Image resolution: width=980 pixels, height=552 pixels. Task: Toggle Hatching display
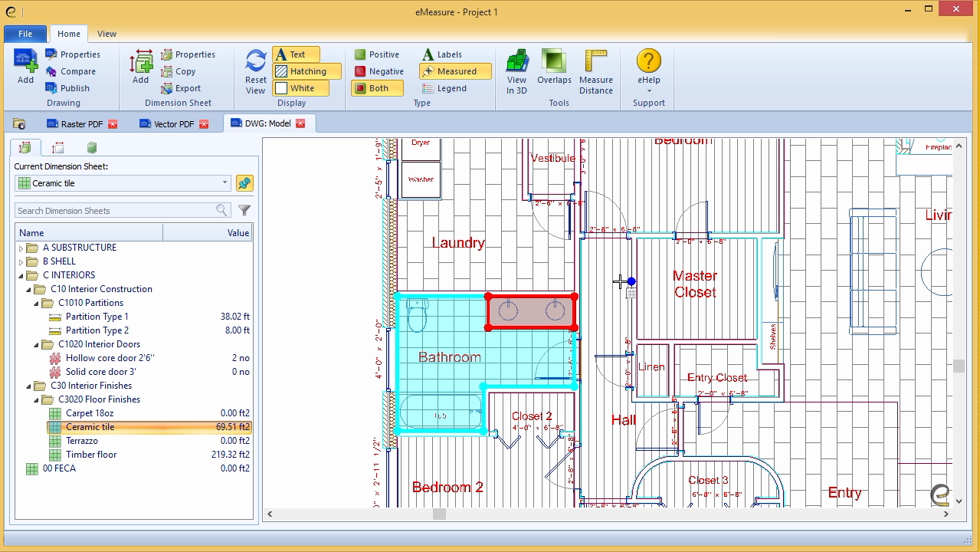point(306,71)
